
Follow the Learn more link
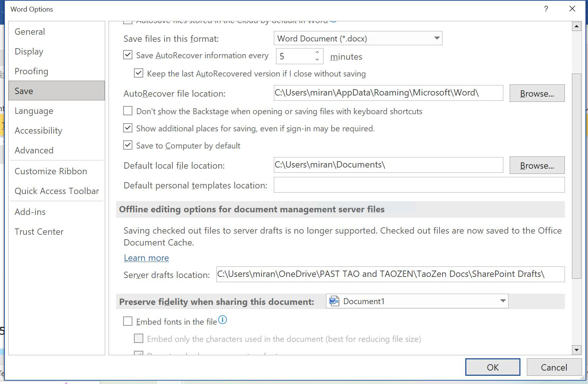pos(146,258)
